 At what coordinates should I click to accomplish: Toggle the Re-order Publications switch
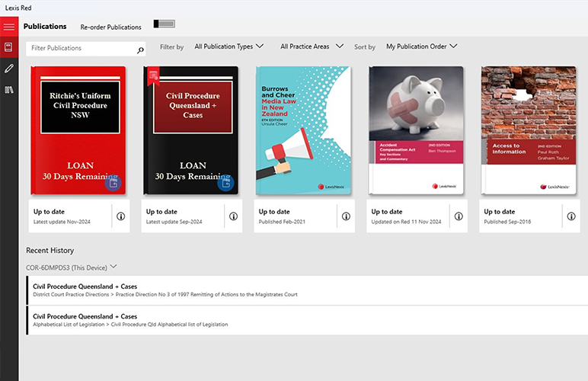point(164,25)
